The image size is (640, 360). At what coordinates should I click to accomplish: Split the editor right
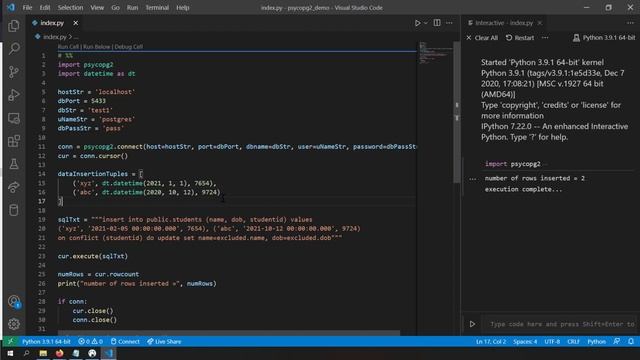click(437, 23)
